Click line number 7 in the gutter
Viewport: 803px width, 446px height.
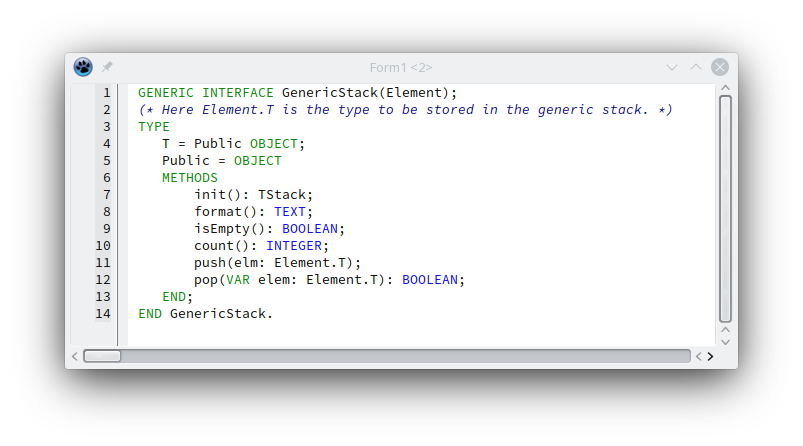tap(107, 195)
